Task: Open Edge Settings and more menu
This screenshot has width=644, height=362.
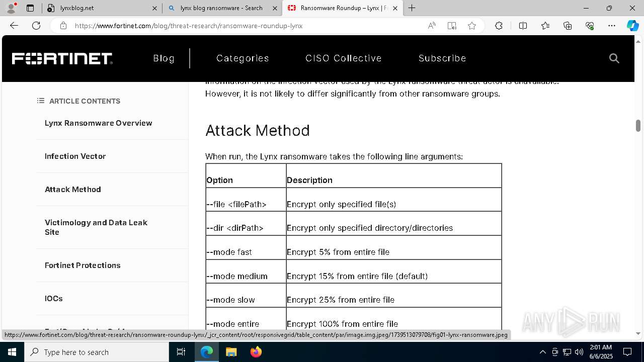Action: pyautogui.click(x=612, y=26)
